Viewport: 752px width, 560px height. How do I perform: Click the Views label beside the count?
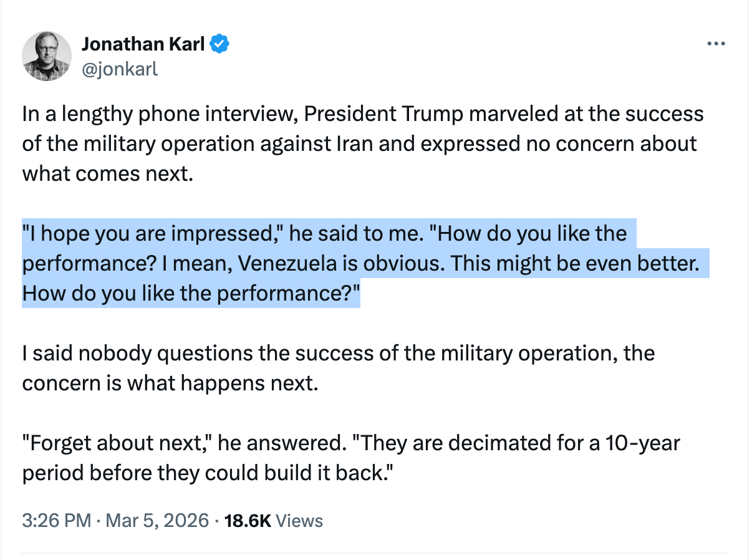point(299,520)
